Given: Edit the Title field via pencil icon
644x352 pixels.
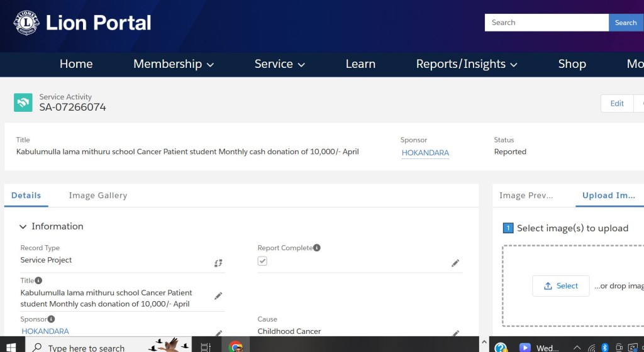Looking at the screenshot, I should (x=218, y=296).
